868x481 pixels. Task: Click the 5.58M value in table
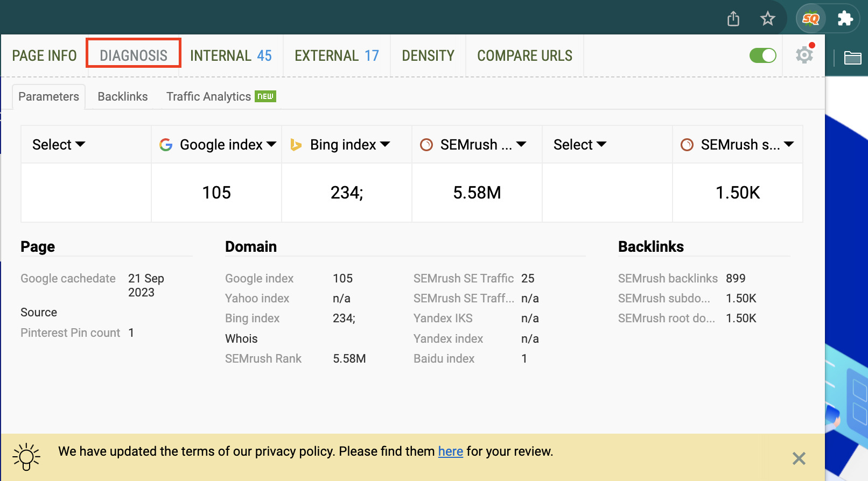tap(477, 193)
